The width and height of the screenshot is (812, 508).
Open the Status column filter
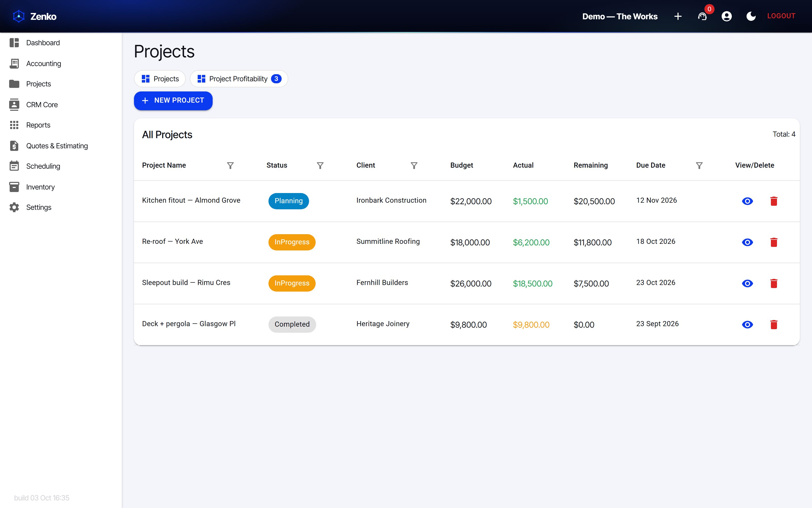[320, 165]
